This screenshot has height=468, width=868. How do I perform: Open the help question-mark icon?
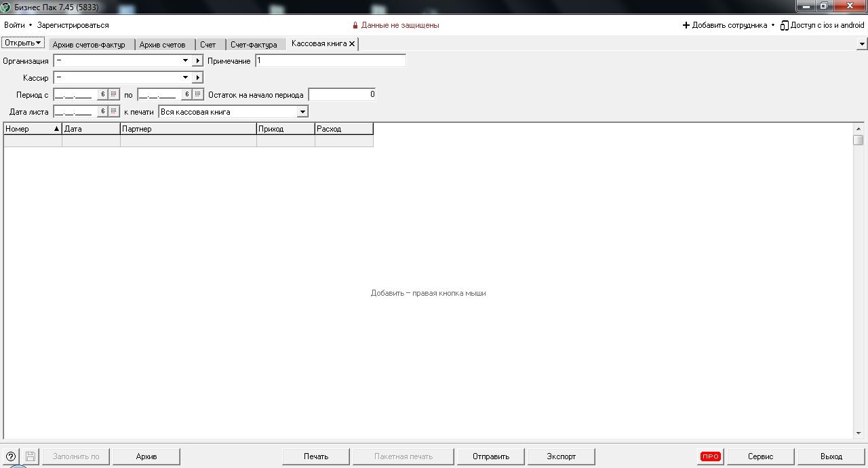[10, 456]
